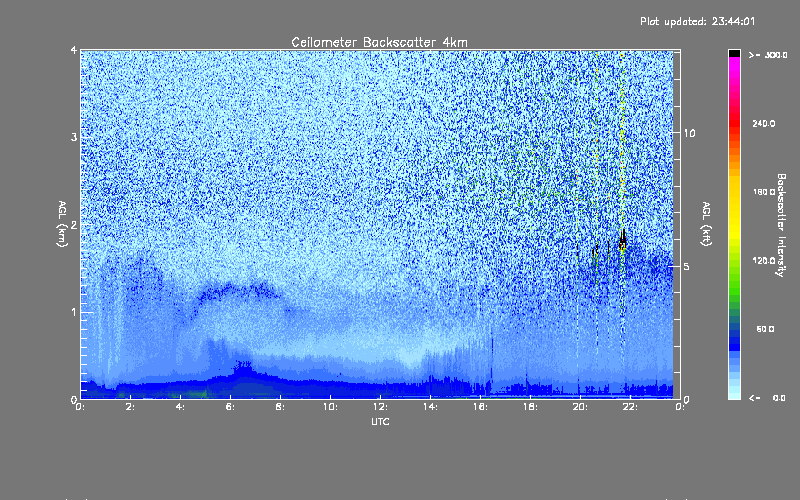Click the '6:' UTC tick label
Viewport: 800px width, 500px height.
tap(230, 407)
